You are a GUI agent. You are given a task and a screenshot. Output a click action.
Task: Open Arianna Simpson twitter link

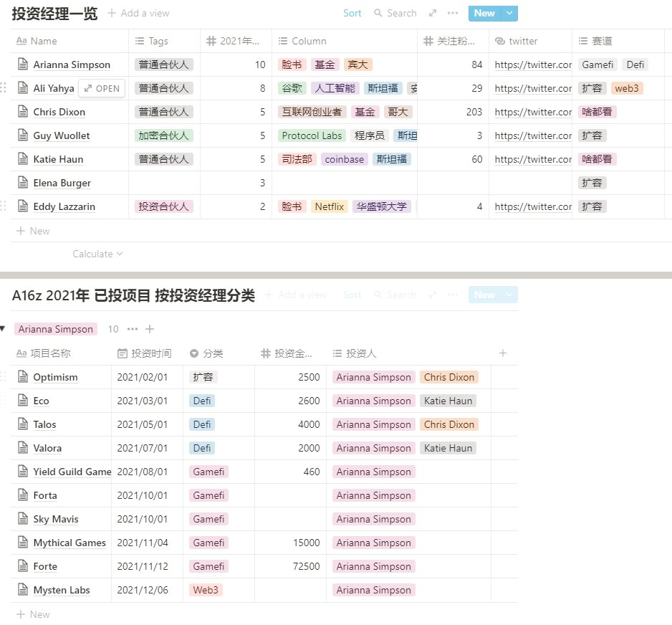[x=533, y=65]
